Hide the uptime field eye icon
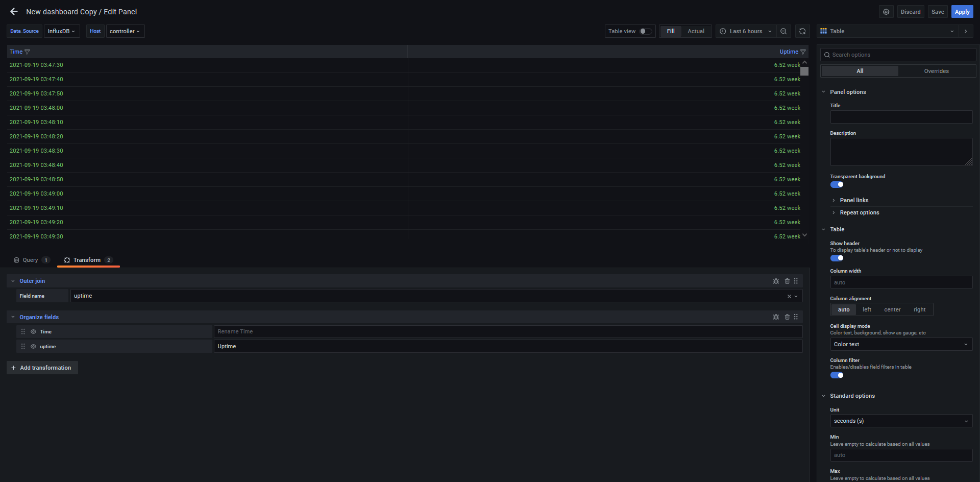The image size is (980, 482). (33, 346)
